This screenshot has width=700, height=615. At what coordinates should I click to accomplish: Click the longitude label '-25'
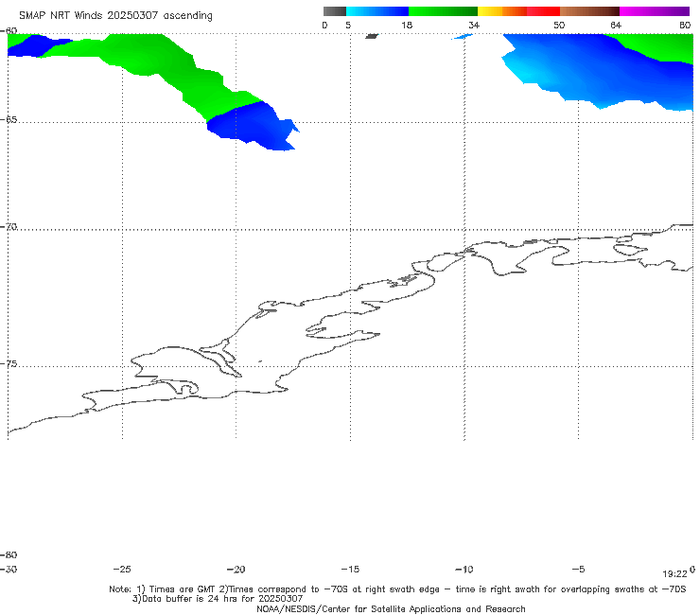122,570
